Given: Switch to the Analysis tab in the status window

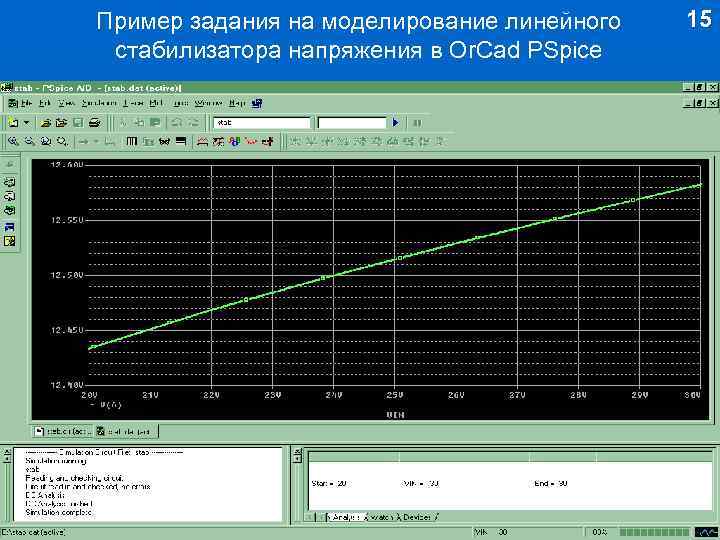Looking at the screenshot, I should point(345,517).
